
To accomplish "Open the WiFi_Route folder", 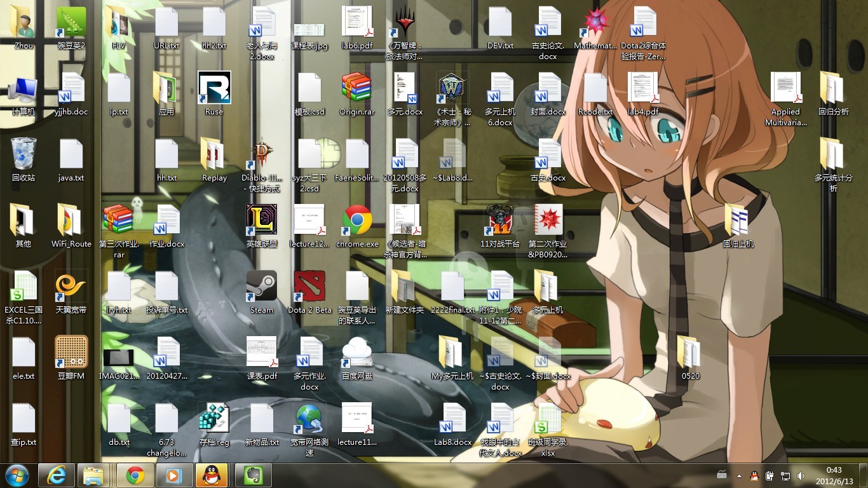I will point(71,220).
